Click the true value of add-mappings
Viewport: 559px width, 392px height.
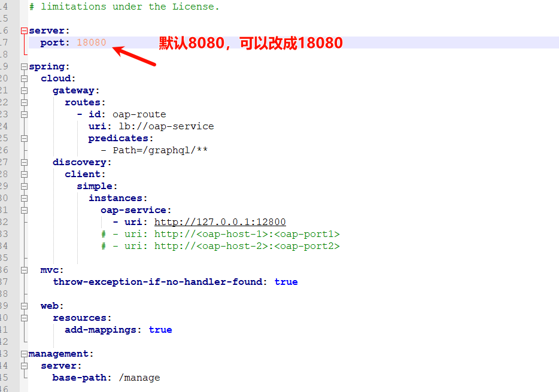pyautogui.click(x=160, y=330)
